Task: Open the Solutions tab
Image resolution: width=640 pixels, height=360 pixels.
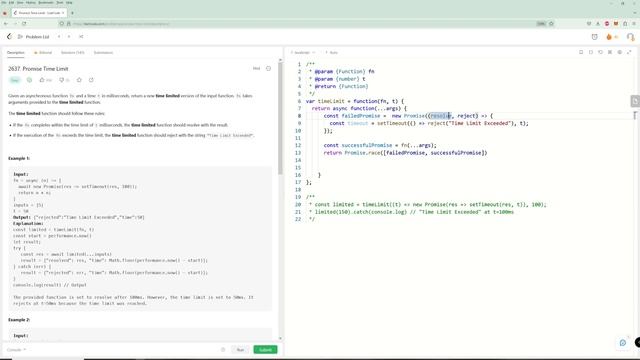Action: [x=73, y=53]
